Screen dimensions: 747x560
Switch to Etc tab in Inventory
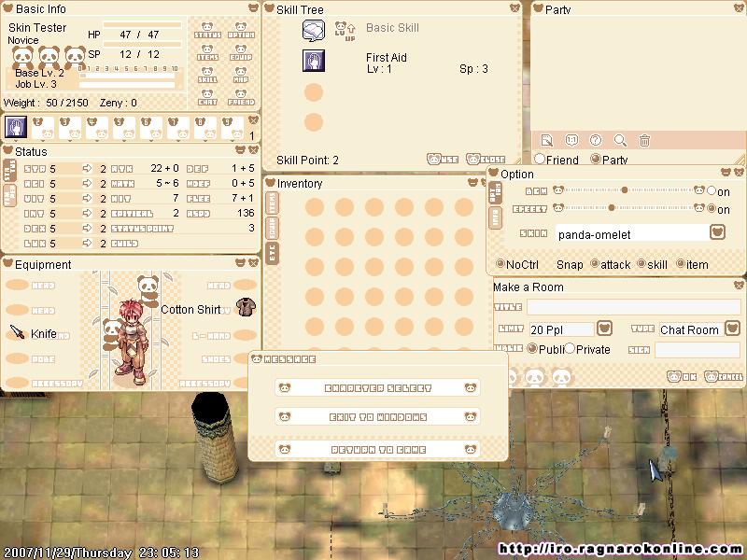pyautogui.click(x=272, y=253)
